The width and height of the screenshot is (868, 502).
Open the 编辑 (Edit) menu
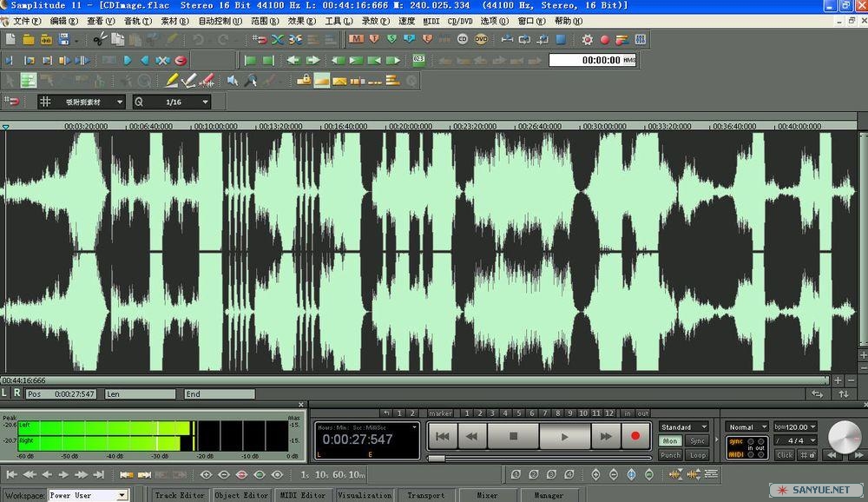pyautogui.click(x=64, y=21)
